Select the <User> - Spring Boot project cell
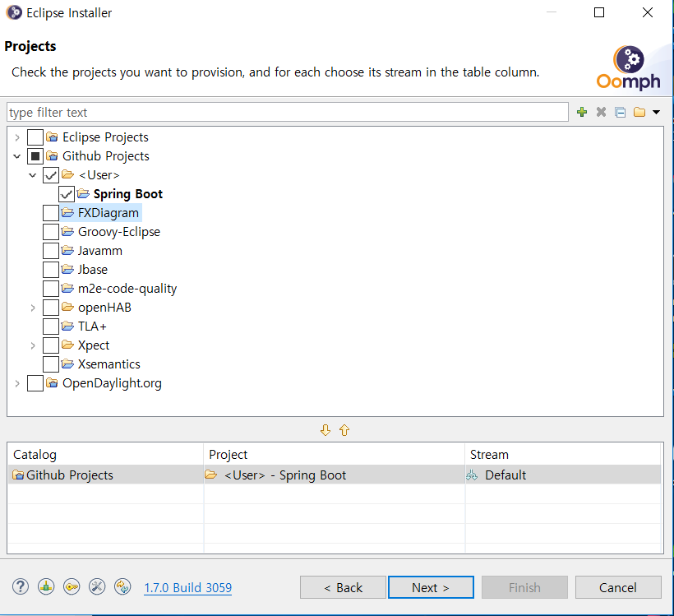This screenshot has width=674, height=616. coord(335,475)
